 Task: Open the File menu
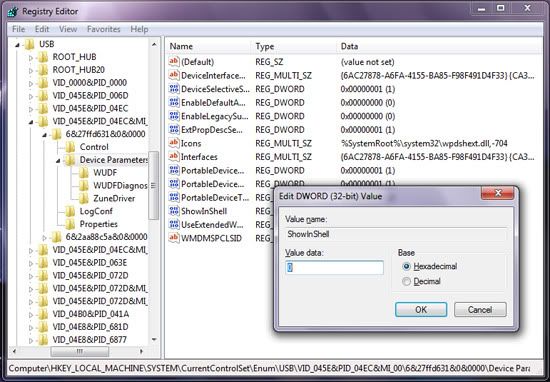[x=18, y=29]
